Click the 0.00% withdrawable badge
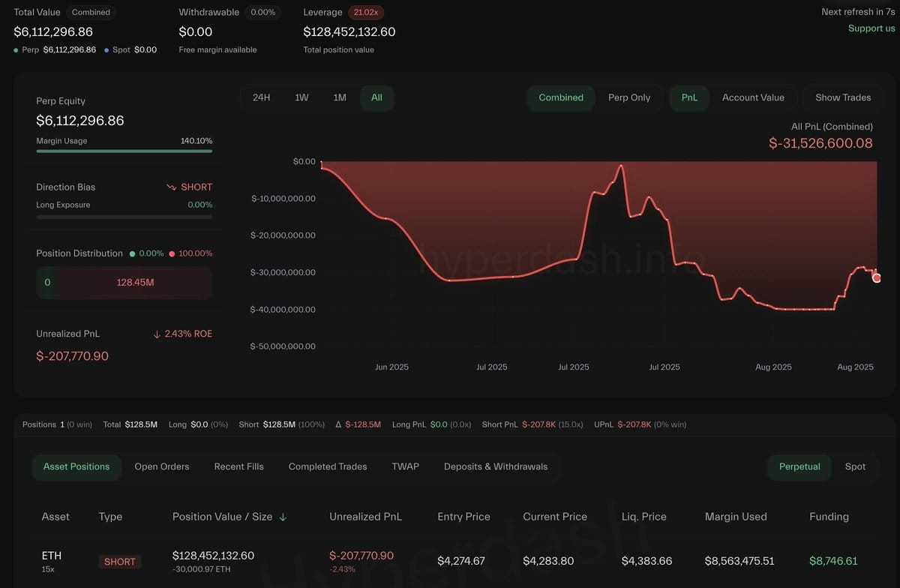 click(262, 12)
